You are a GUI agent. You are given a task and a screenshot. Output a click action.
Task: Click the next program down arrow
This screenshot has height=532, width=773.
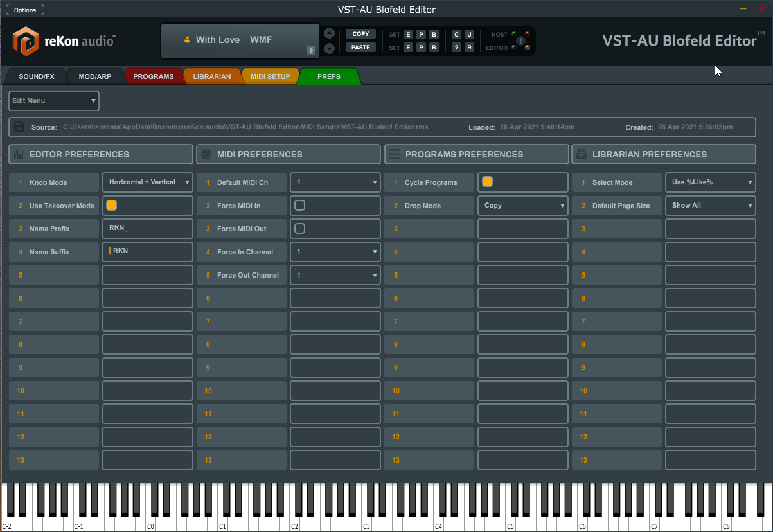click(x=330, y=48)
